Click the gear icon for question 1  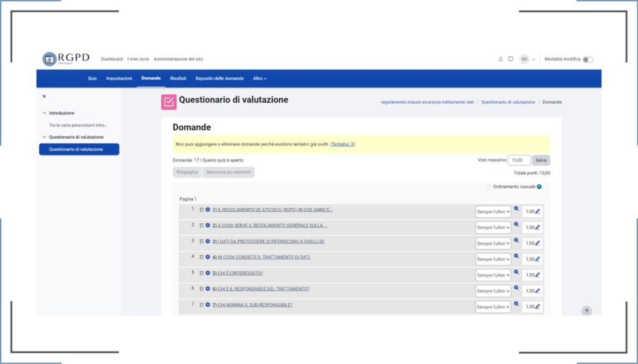click(x=208, y=210)
